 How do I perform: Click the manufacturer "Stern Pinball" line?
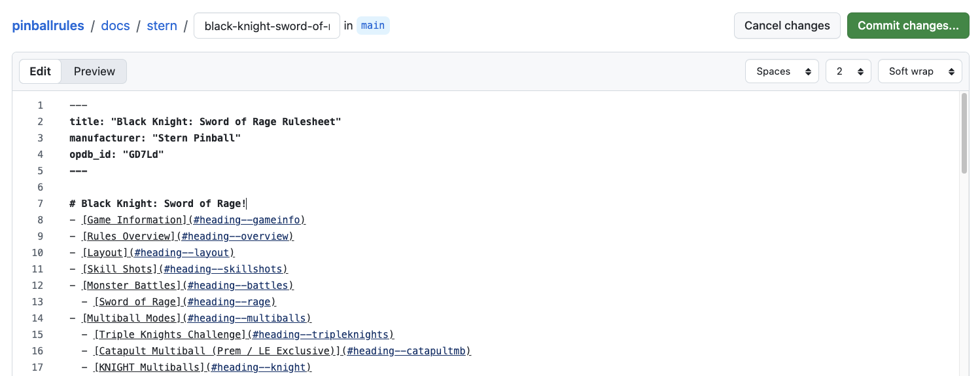156,138
